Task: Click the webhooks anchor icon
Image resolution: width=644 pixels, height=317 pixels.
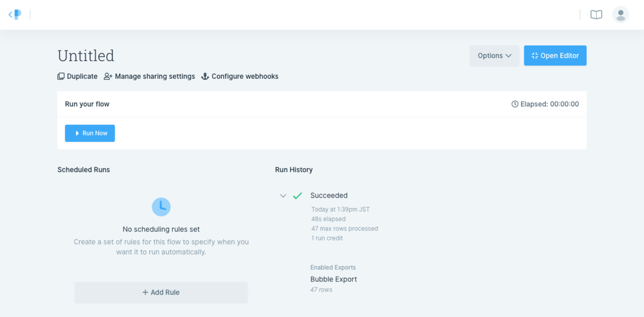Action: click(204, 76)
